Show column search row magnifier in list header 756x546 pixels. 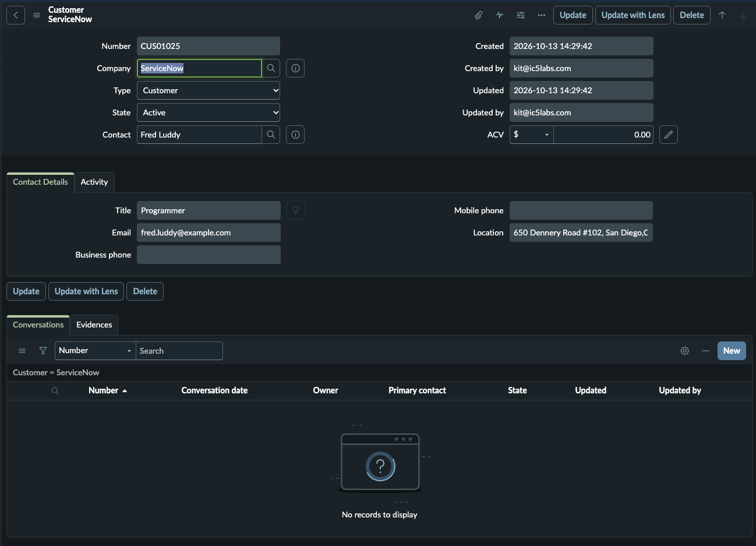click(55, 390)
